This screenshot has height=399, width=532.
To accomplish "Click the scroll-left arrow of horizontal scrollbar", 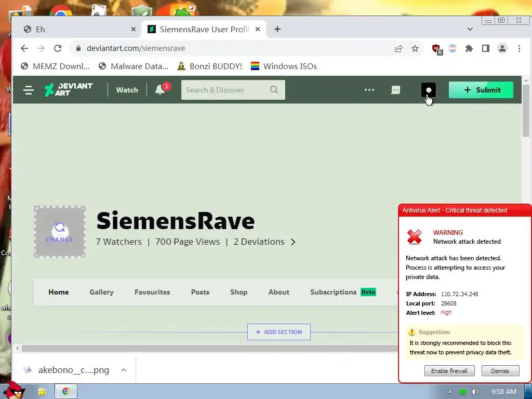I will [x=17, y=348].
